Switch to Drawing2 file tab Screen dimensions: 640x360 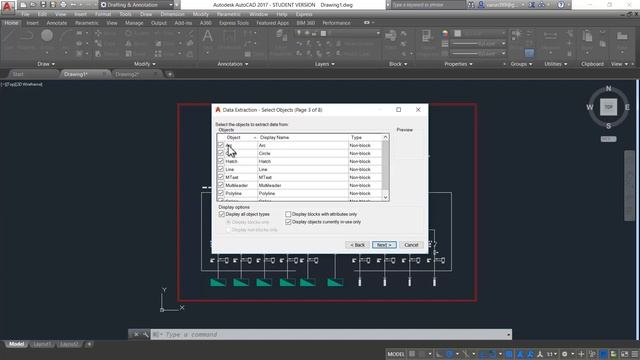pos(127,74)
